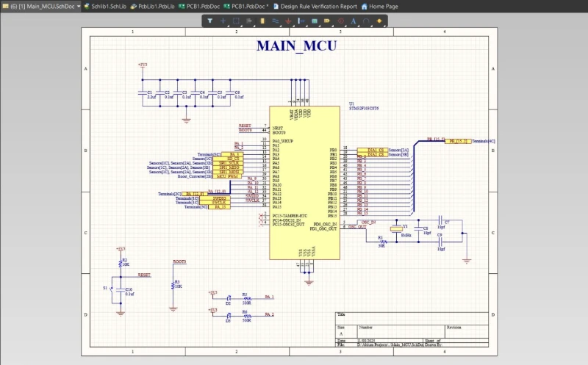Expand dropdown arrow beside Main_MCU.SchDoc tab

coord(79,6)
